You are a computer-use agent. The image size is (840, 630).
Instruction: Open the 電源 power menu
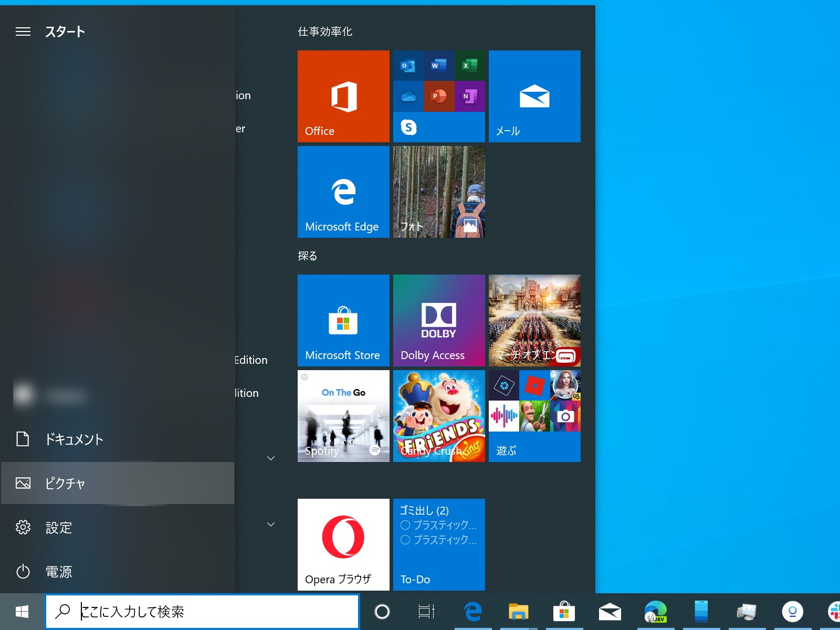click(x=117, y=571)
